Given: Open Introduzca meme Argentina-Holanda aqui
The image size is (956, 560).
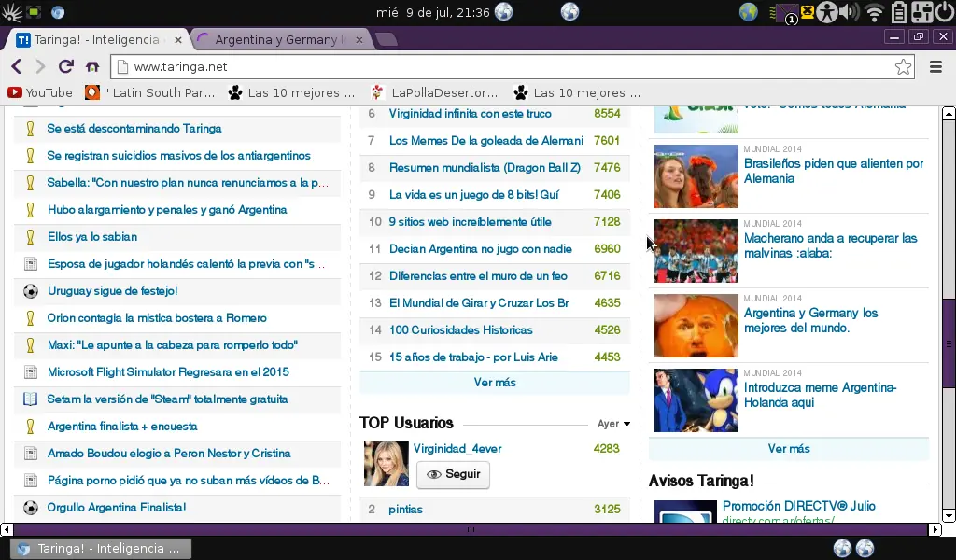Looking at the screenshot, I should tap(820, 395).
